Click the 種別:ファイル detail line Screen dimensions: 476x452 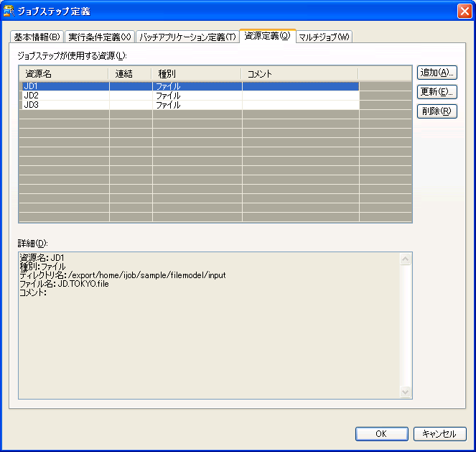point(42,267)
